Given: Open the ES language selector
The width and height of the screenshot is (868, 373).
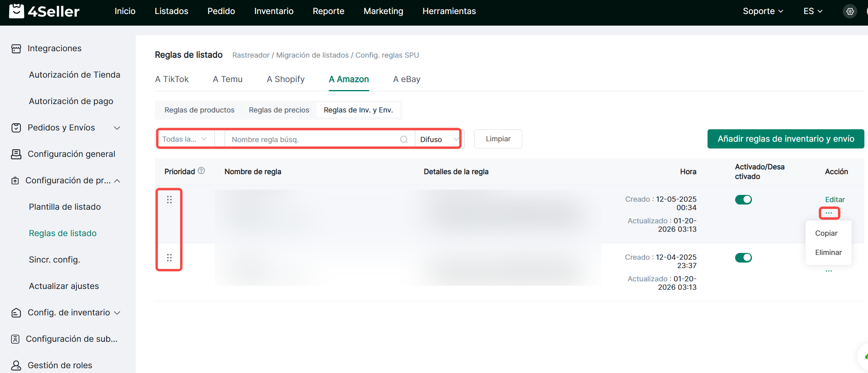Looking at the screenshot, I should coord(813,11).
